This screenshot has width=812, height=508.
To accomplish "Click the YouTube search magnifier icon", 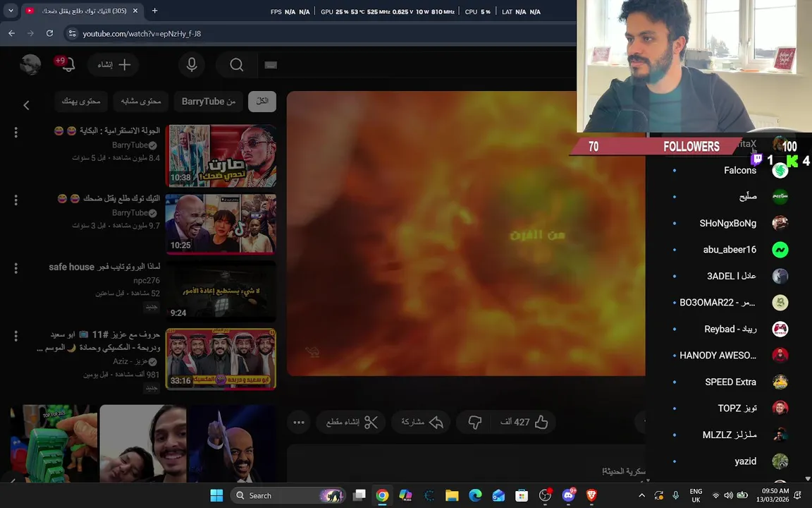I will tap(237, 65).
